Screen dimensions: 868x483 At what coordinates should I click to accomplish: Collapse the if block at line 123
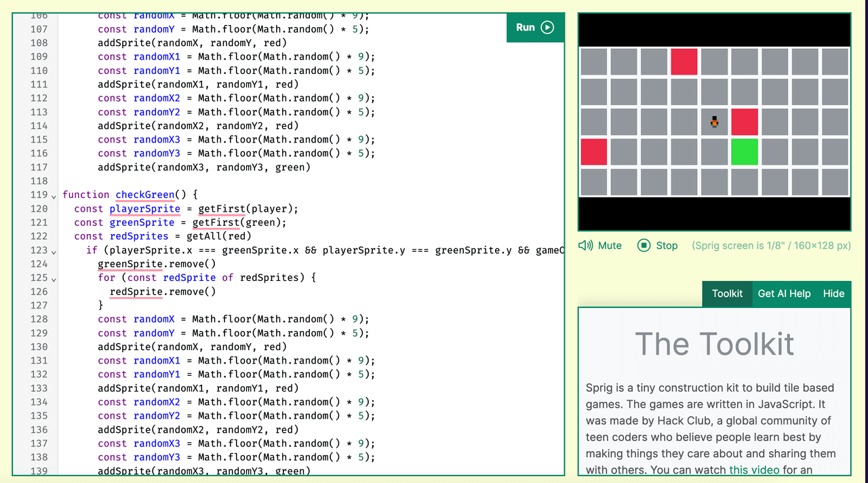54,250
